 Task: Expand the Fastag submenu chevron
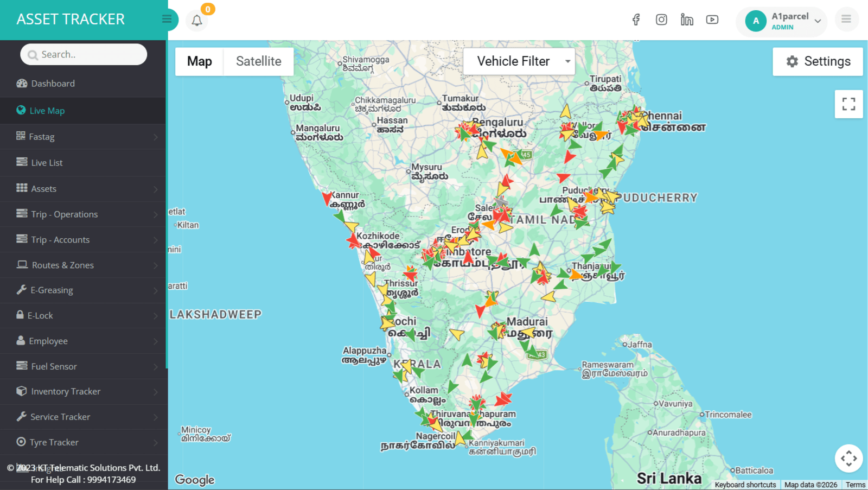point(156,137)
